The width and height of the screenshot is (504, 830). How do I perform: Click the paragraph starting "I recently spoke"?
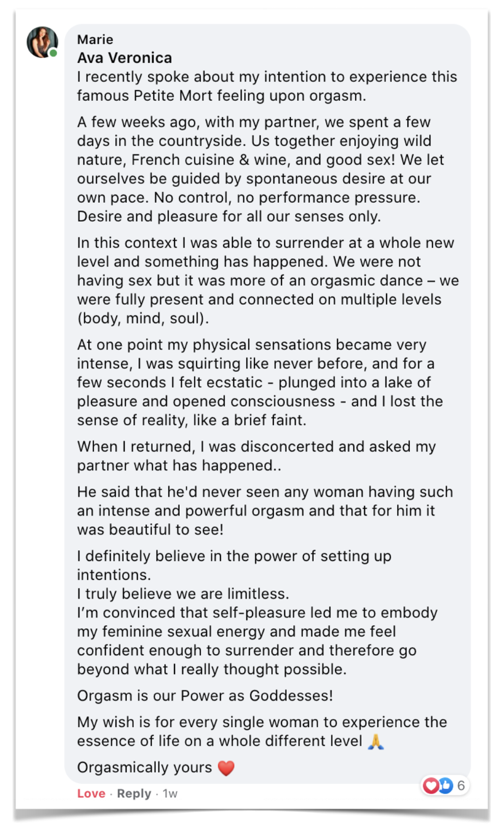coord(267,86)
